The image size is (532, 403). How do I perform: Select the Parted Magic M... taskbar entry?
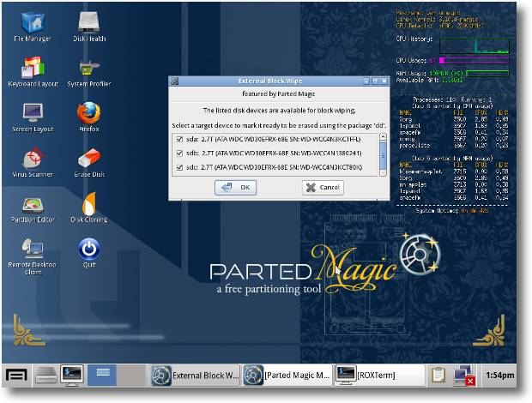(287, 376)
